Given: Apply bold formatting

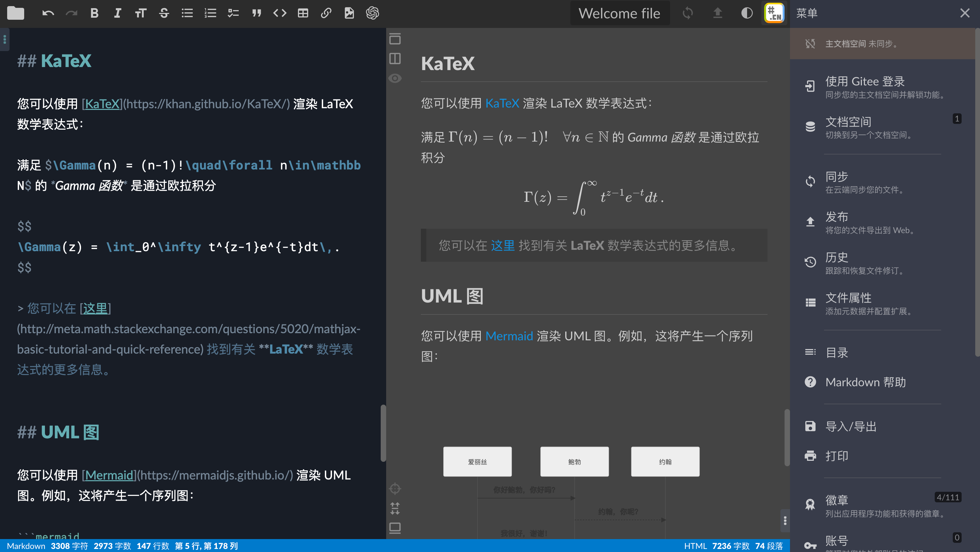Looking at the screenshot, I should pyautogui.click(x=94, y=13).
